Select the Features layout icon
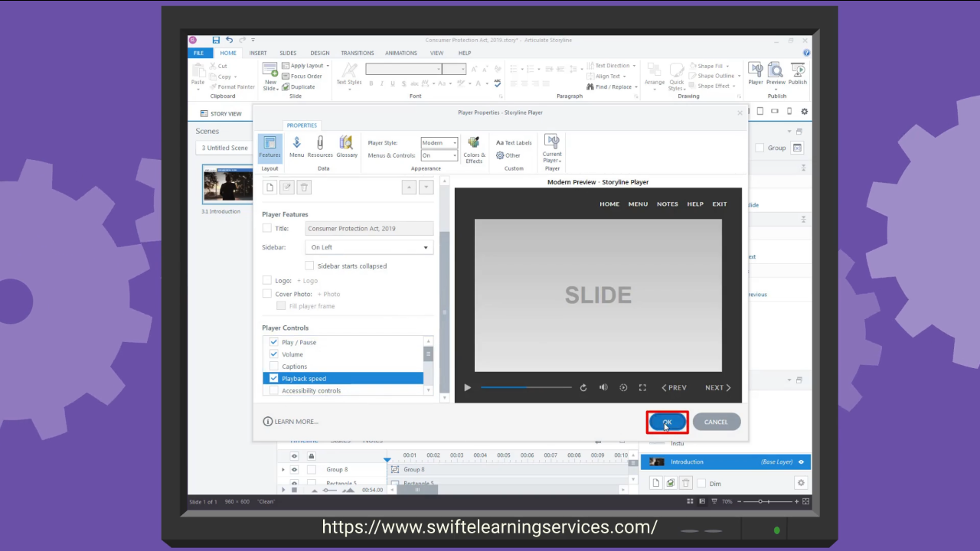980x551 pixels. [269, 148]
